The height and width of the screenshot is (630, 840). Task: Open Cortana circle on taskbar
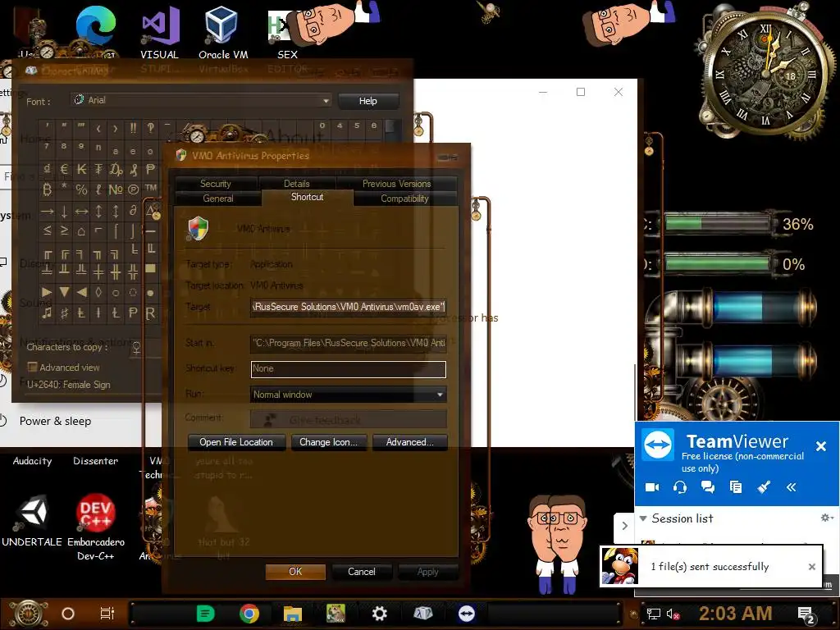click(68, 614)
